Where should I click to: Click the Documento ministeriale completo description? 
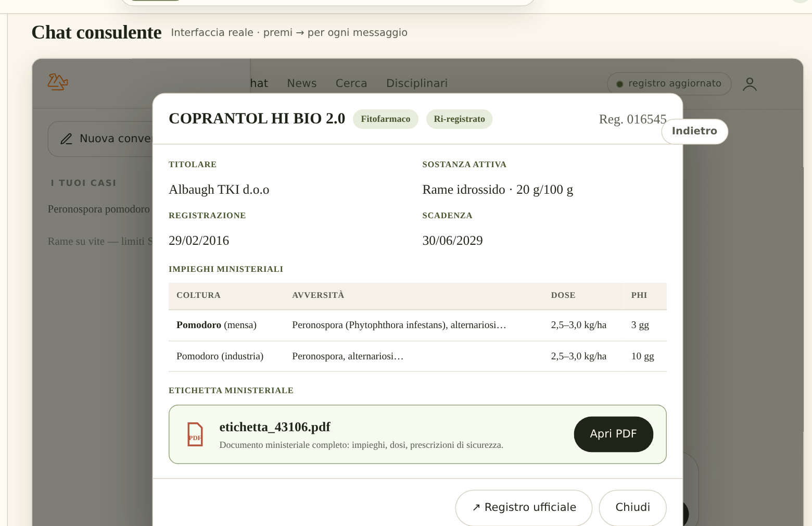pyautogui.click(x=361, y=445)
